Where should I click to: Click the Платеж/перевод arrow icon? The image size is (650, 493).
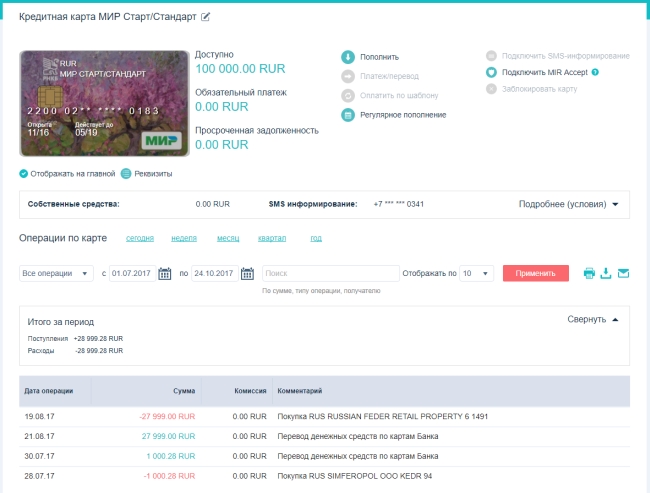coord(348,76)
